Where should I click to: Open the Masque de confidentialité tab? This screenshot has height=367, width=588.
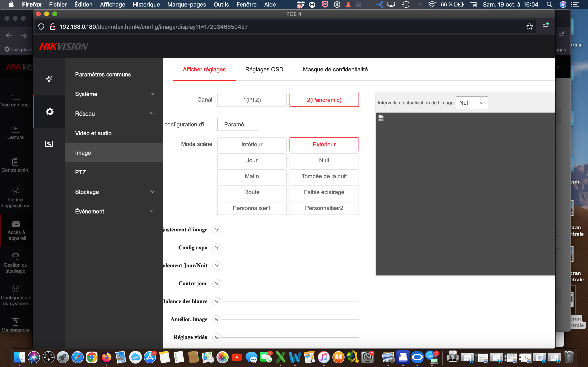[335, 69]
